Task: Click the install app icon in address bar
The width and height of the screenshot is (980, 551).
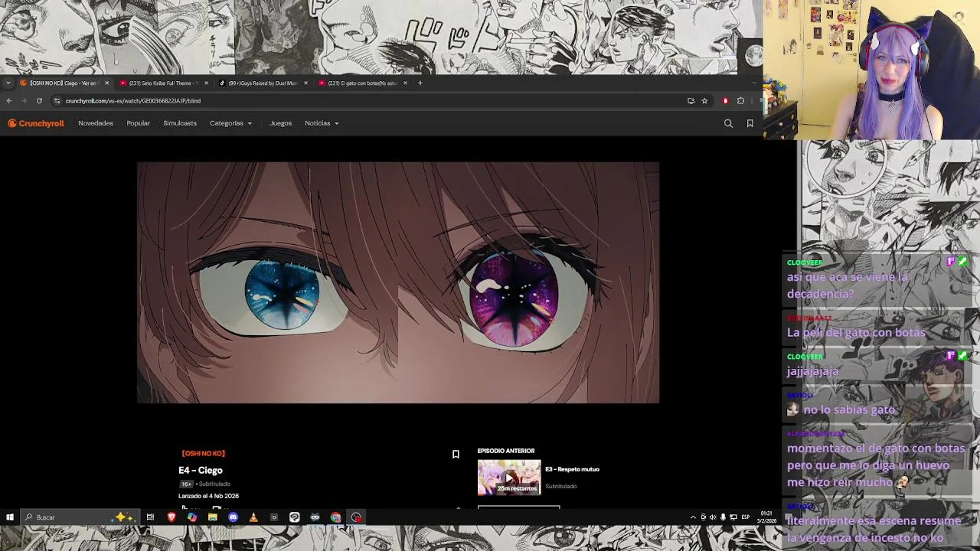Action: point(691,101)
